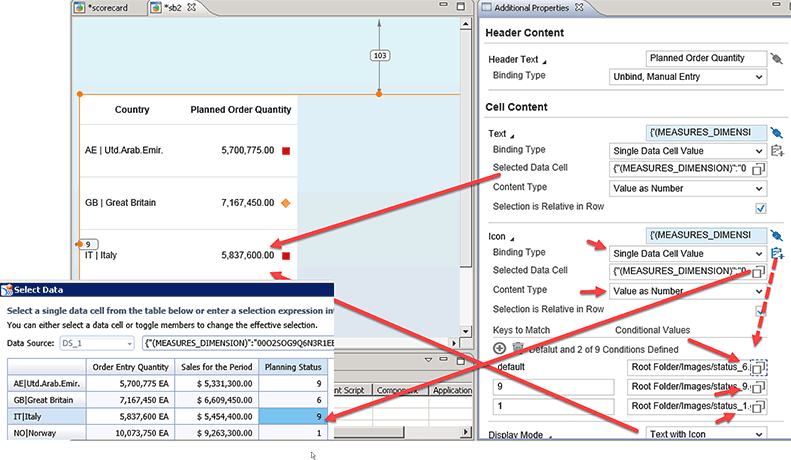Toggle Icon 'Selection is Relative in Row' checkbox
This screenshot has height=460, width=791.
point(761,309)
